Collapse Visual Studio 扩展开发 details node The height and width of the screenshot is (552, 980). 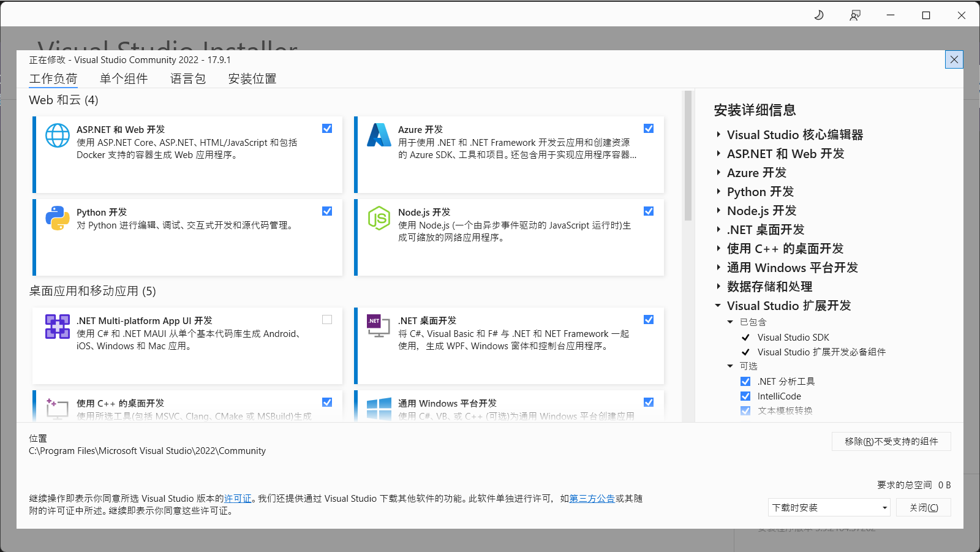[718, 306]
